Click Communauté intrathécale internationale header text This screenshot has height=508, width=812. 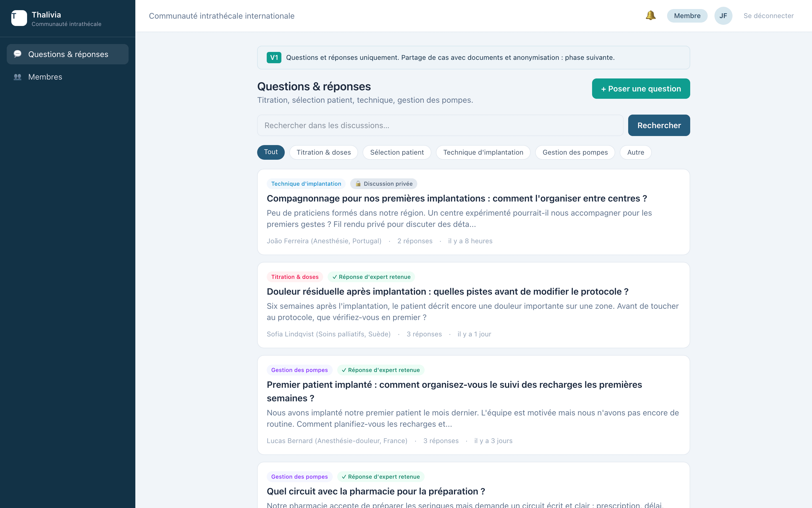(221, 16)
